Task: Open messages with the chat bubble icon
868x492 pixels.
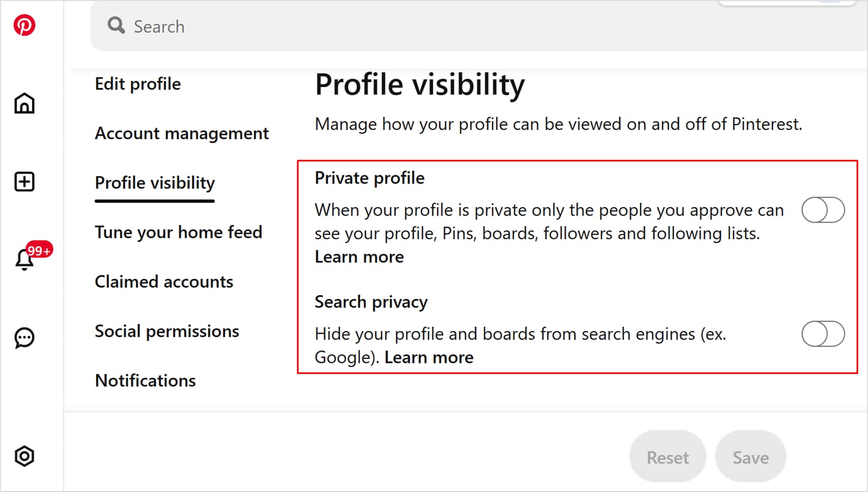Action: 24,338
